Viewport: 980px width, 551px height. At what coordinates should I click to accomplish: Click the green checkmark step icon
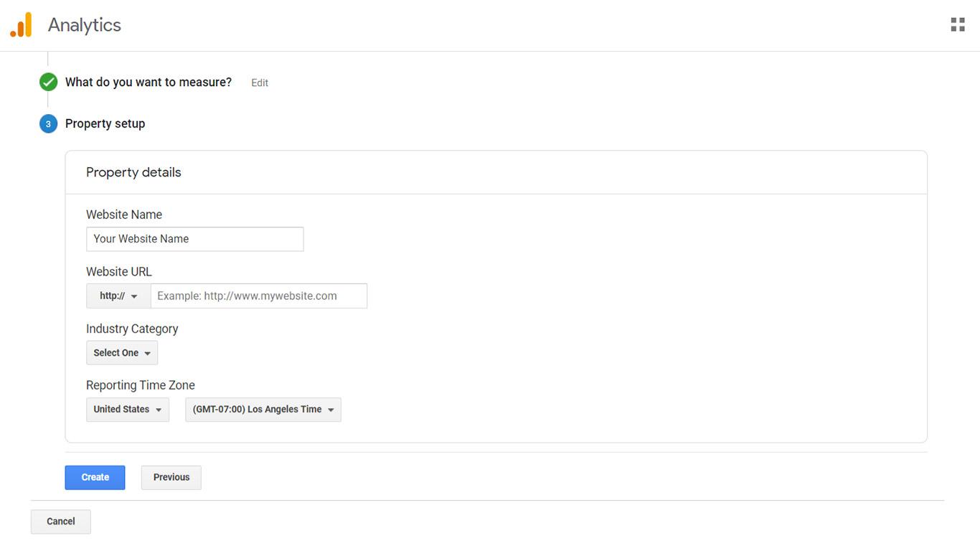48,83
